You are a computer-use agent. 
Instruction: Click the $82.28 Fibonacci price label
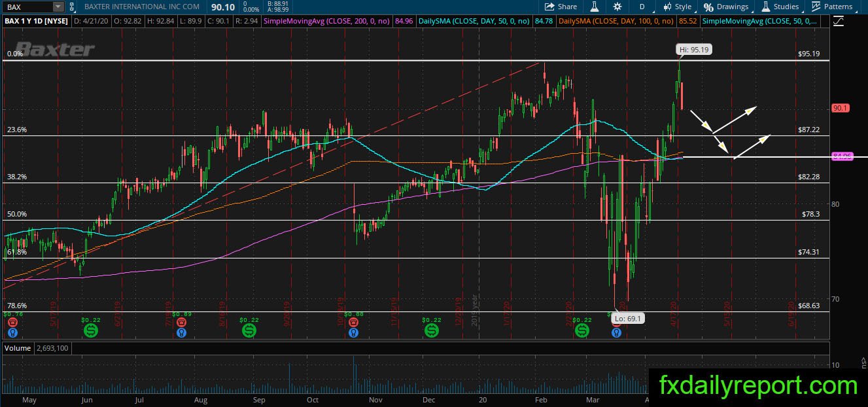tap(809, 177)
